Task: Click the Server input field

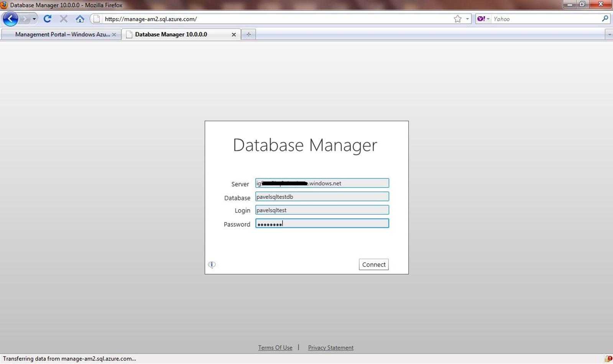Action: click(x=322, y=183)
